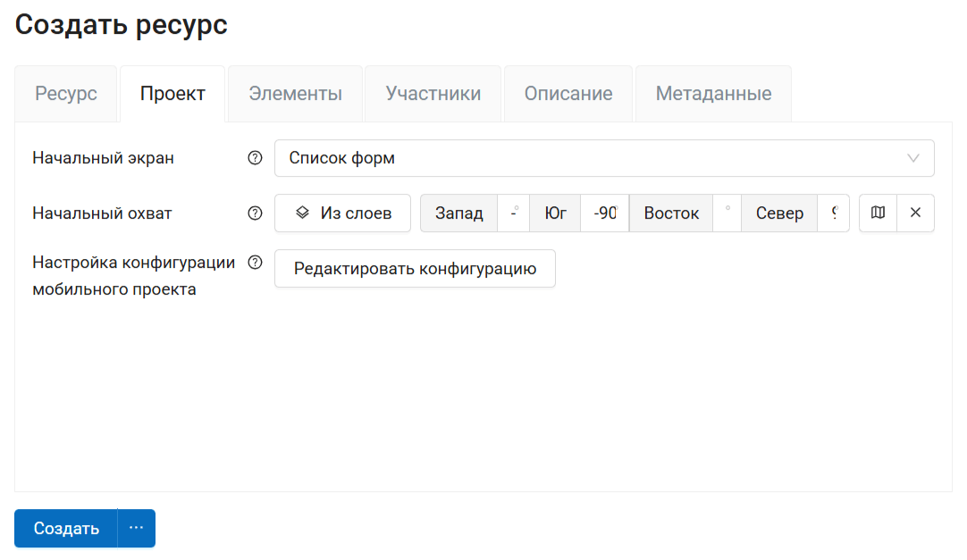Screen dimensions: 967x560
Task: Click the Север coordinate input field
Action: [x=833, y=213]
